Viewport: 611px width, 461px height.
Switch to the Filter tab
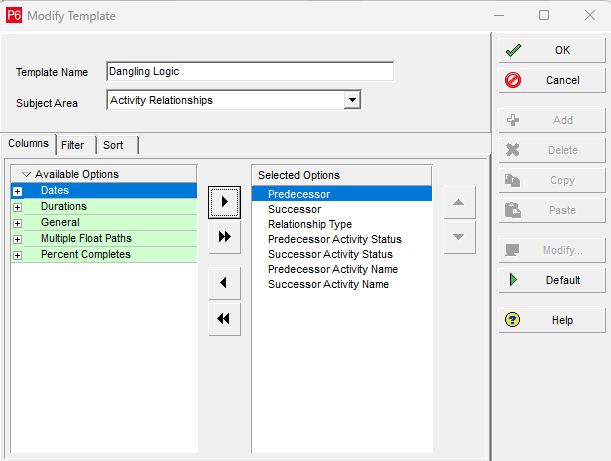click(x=73, y=145)
